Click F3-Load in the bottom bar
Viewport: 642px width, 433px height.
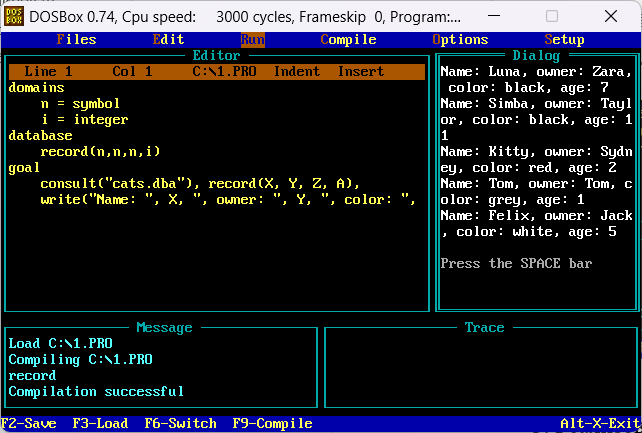[x=100, y=424]
